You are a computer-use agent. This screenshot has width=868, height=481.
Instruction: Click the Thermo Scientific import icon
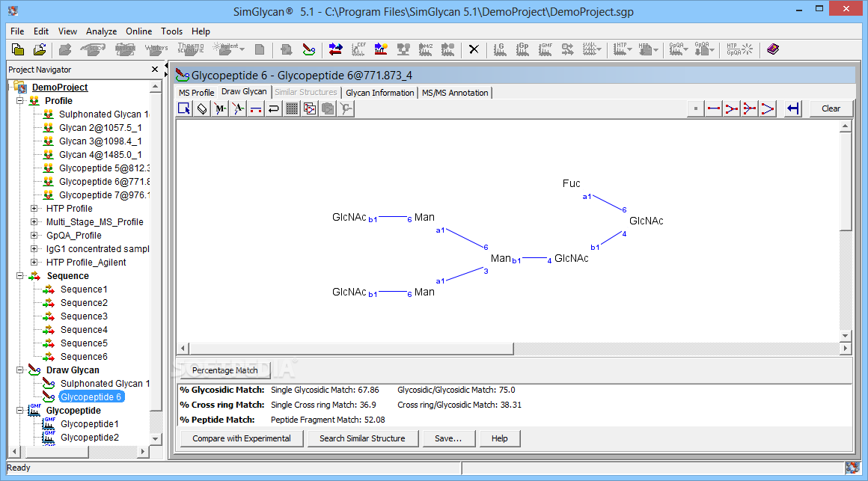[x=191, y=50]
